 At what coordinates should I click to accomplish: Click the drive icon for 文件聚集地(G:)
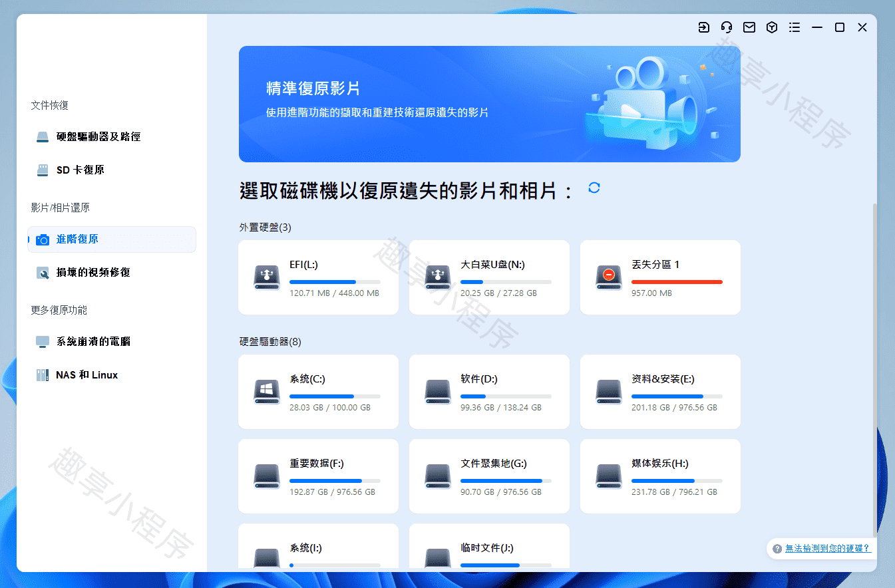(x=438, y=476)
